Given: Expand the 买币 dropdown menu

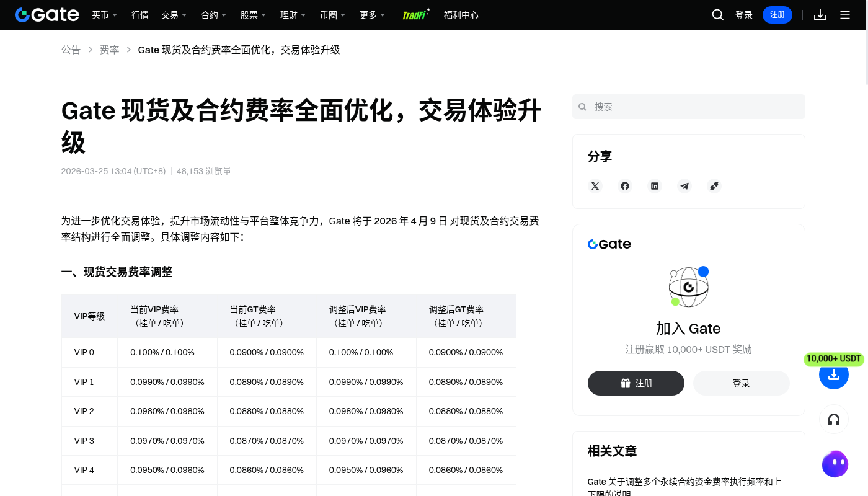Looking at the screenshot, I should pos(105,15).
